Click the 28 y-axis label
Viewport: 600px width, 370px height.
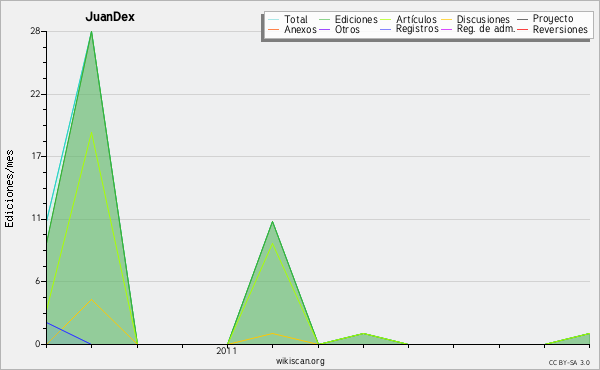tap(35, 31)
